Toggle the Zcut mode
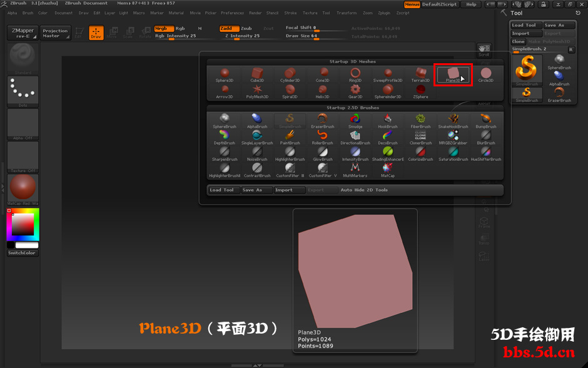588x368 pixels. [x=268, y=29]
